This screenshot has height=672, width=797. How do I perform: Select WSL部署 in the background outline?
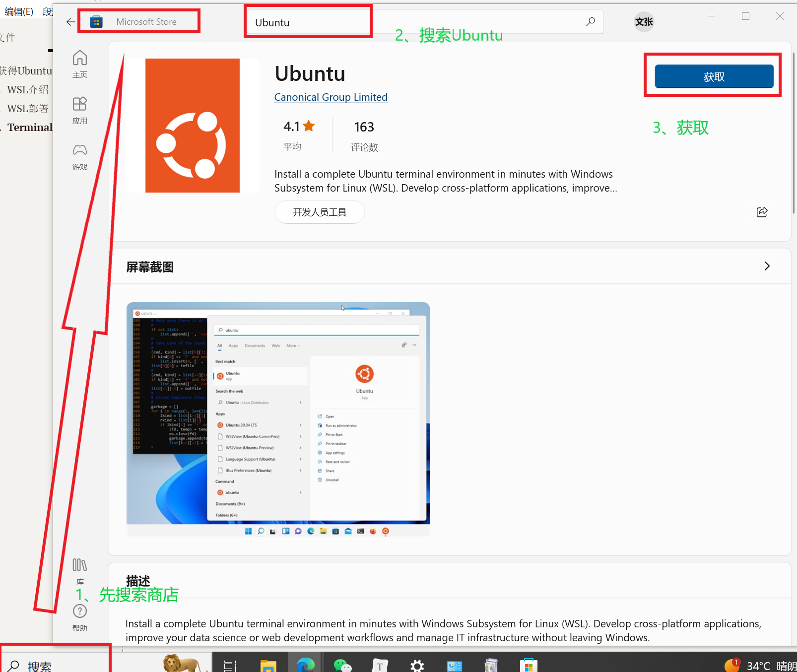point(28,109)
